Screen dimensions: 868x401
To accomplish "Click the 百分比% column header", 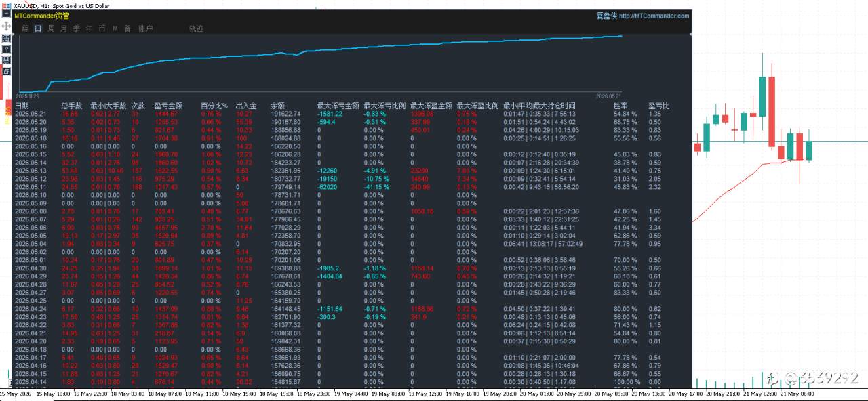I will pos(214,106).
